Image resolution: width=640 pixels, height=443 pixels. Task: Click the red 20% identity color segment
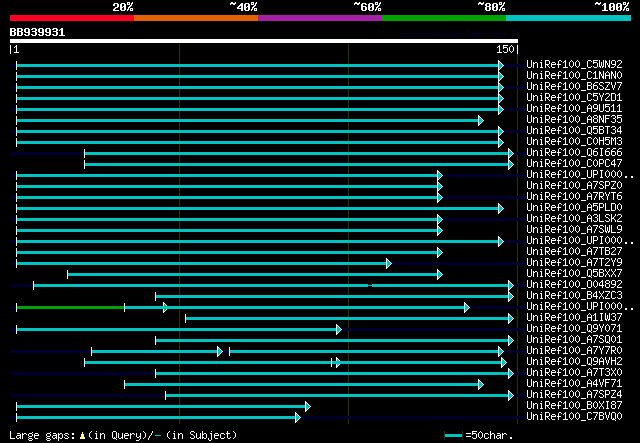[72, 18]
